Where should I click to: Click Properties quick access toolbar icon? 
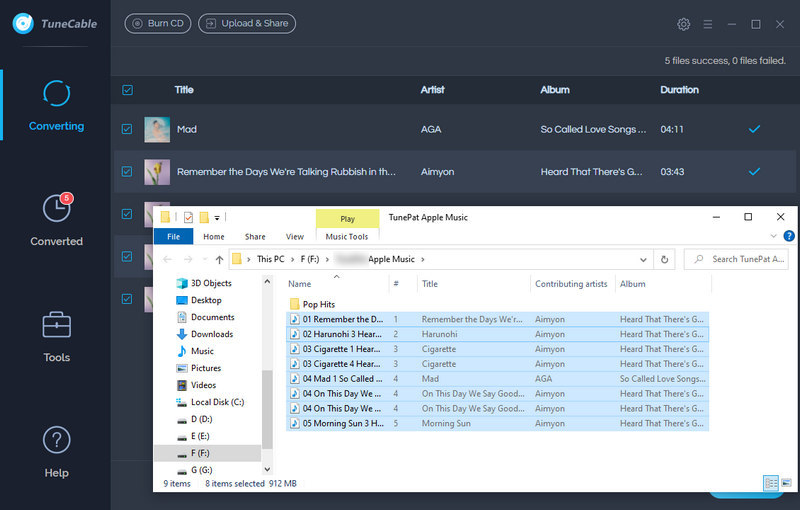coord(188,218)
